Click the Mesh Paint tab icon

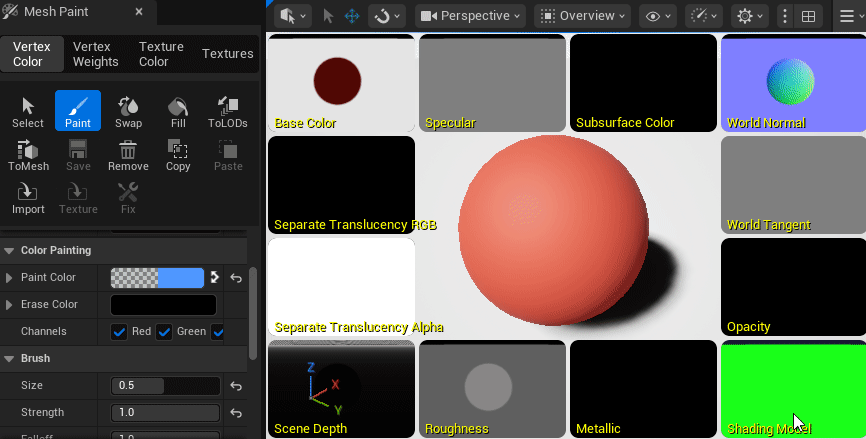[10, 11]
